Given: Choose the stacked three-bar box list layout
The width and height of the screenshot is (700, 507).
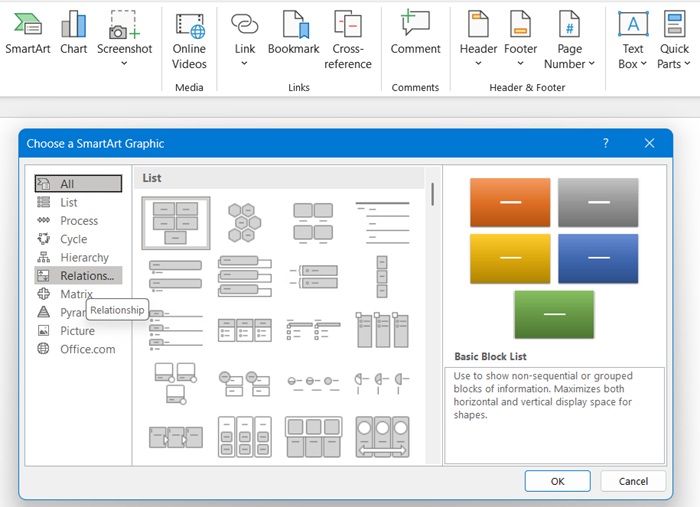Looking at the screenshot, I should [245, 277].
